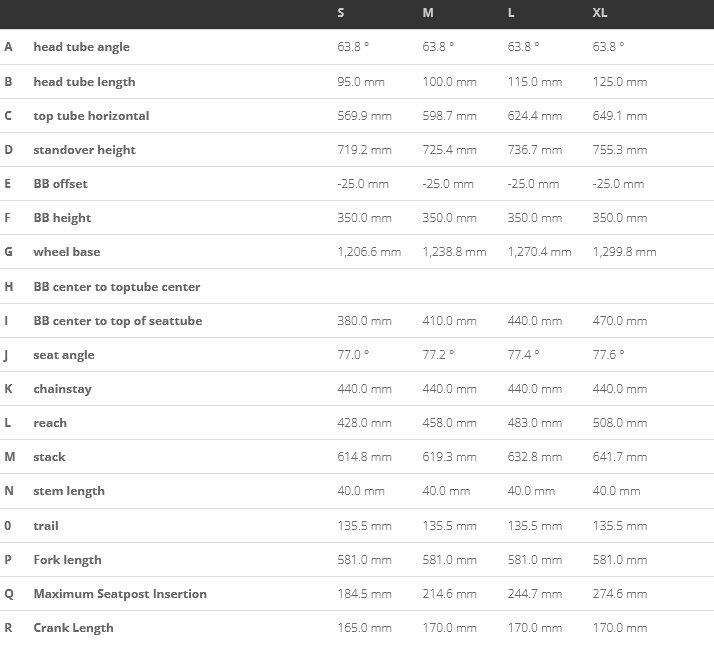The image size is (714, 648).
Task: Click the 165.0 mm crank length value
Action: tap(364, 628)
